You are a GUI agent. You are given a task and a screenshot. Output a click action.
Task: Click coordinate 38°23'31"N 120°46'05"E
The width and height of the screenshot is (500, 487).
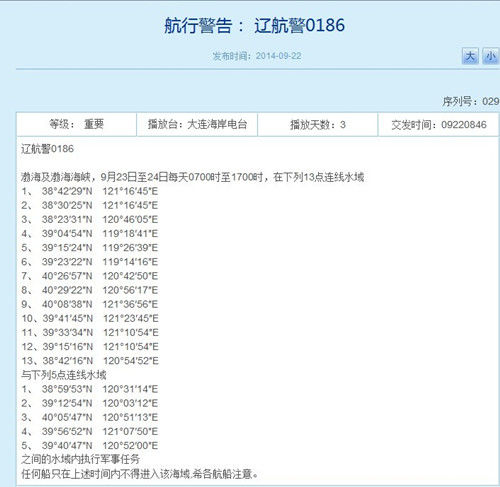click(x=100, y=219)
